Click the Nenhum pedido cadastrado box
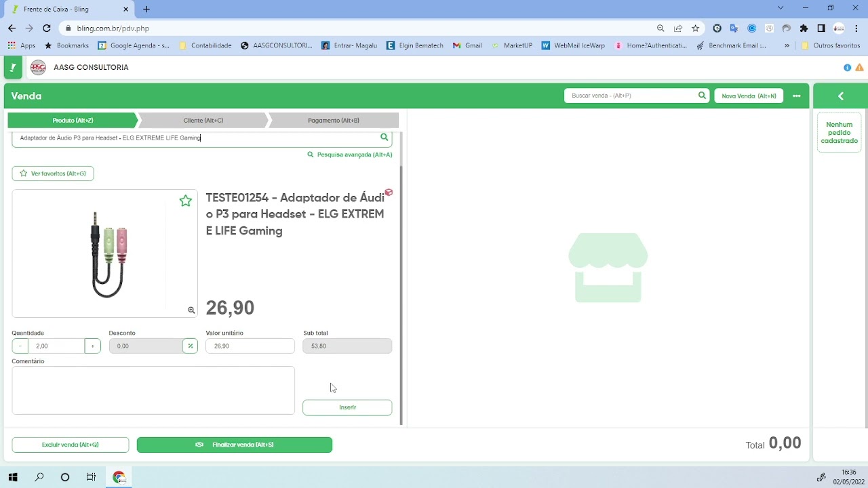Viewport: 868px width, 488px height. pos(840,133)
